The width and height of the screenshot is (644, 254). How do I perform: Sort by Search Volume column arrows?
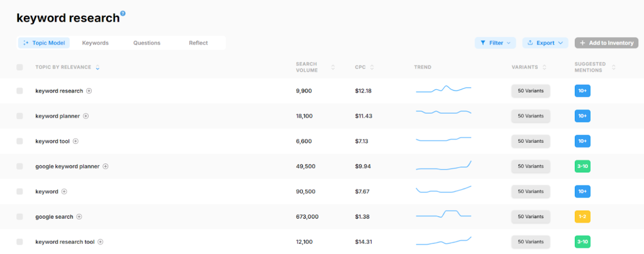333,67
